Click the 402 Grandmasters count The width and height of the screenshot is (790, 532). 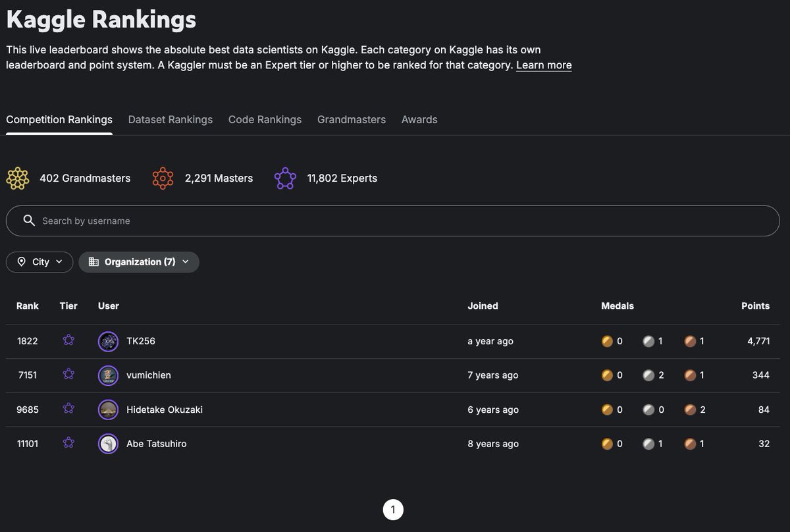click(x=85, y=178)
